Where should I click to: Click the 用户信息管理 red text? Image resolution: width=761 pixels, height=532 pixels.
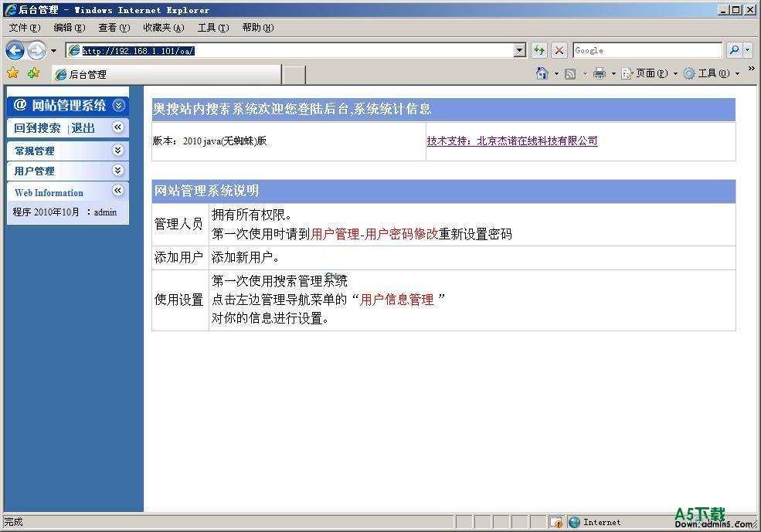coord(396,300)
